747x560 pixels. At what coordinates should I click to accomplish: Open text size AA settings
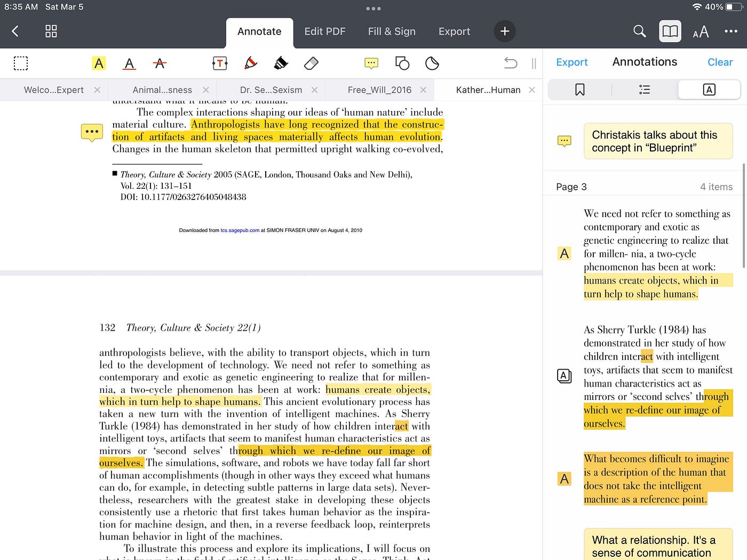[701, 32]
